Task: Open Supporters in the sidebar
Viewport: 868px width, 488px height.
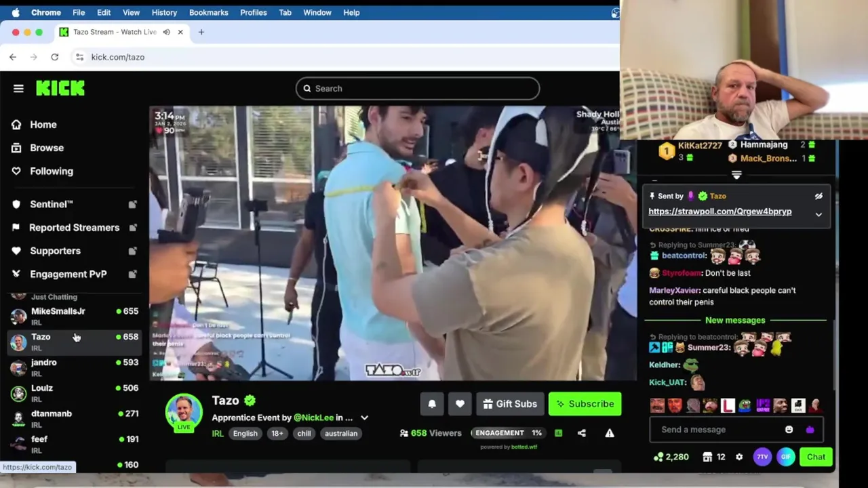Action: tap(55, 251)
